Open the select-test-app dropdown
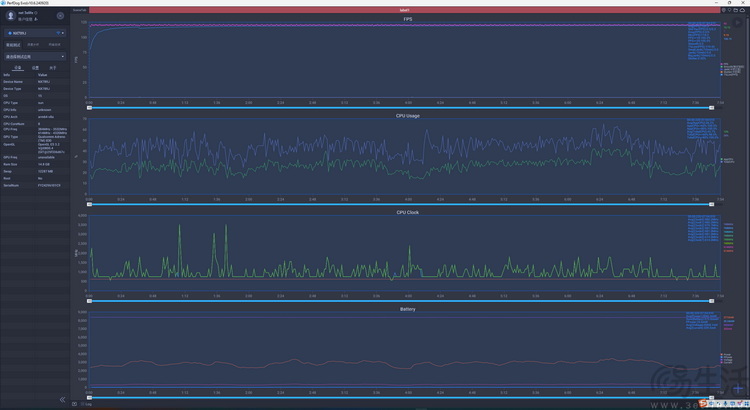This screenshot has width=750, height=410. 35,56
